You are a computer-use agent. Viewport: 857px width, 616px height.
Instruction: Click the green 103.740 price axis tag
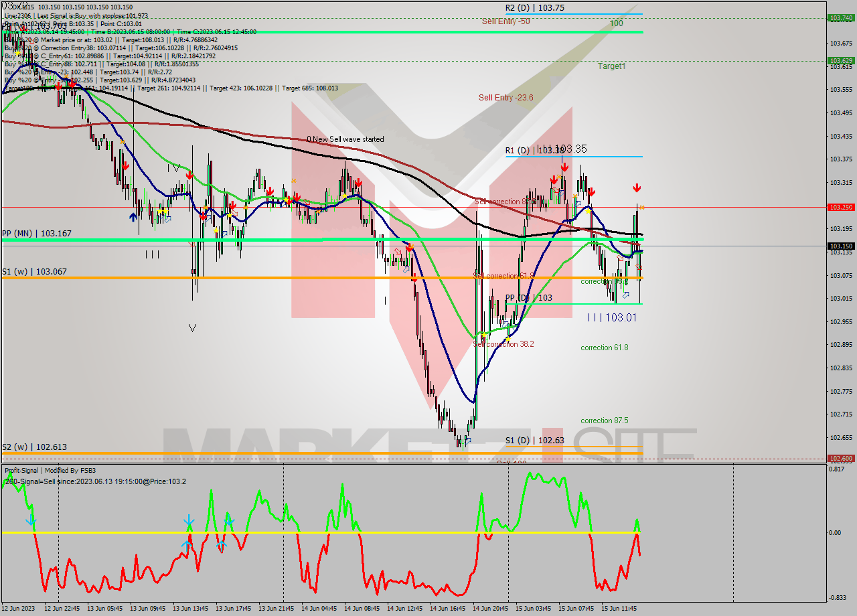point(841,18)
